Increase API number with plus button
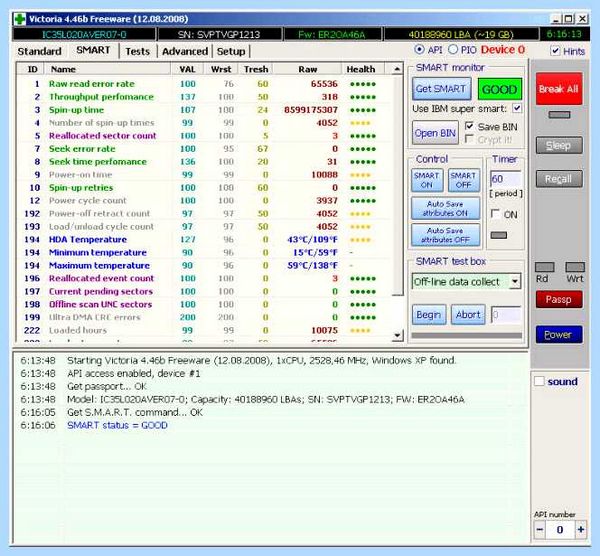The width and height of the screenshot is (600, 556). [581, 530]
